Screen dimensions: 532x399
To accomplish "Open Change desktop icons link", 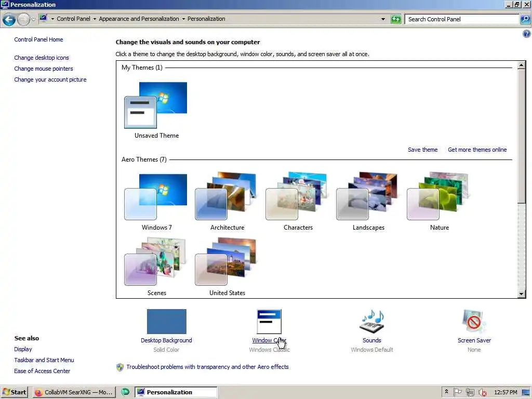I will click(42, 58).
